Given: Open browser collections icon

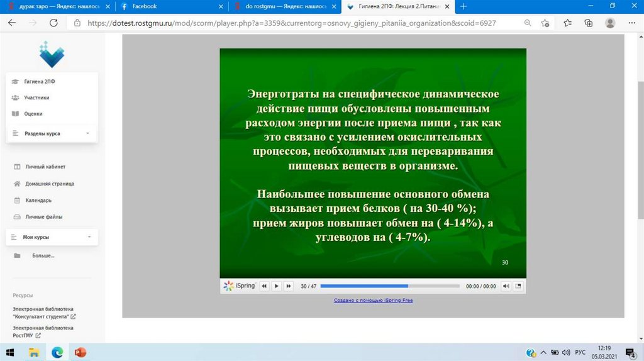Looking at the screenshot, I should 588,23.
